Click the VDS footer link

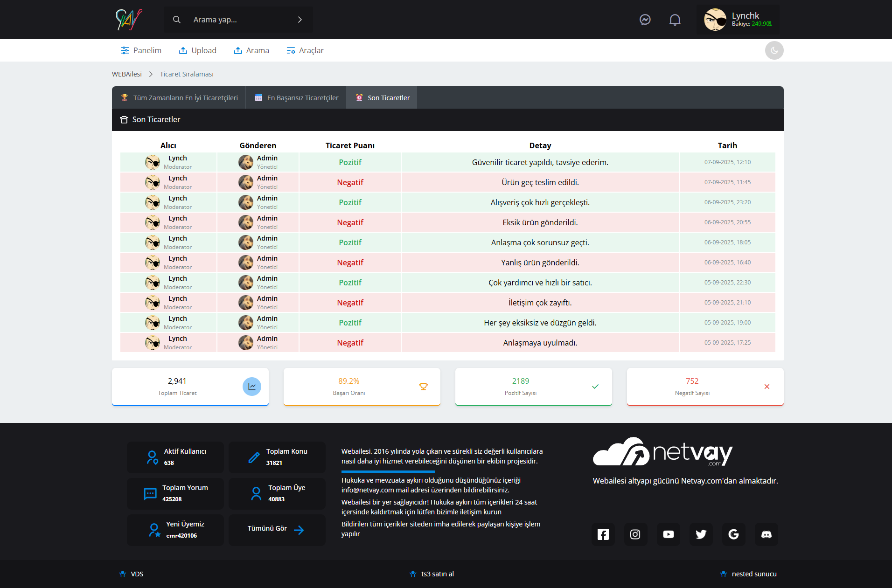132,574
